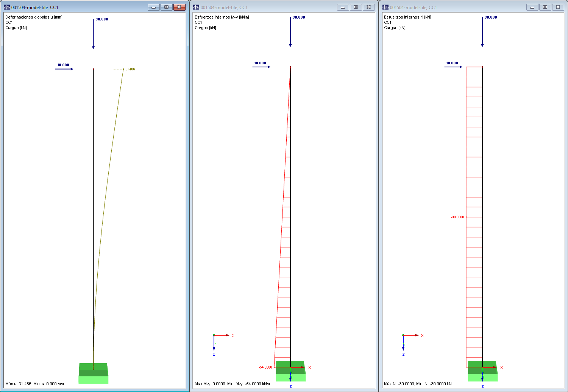The width and height of the screenshot is (568, 392).
Task: Click 'Cargas [kN]' in the N window
Action: [x=395, y=28]
